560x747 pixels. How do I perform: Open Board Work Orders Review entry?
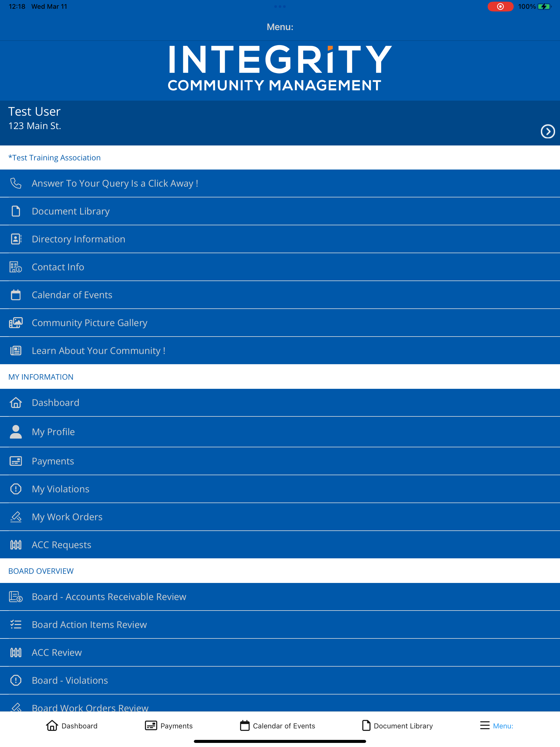(x=280, y=703)
